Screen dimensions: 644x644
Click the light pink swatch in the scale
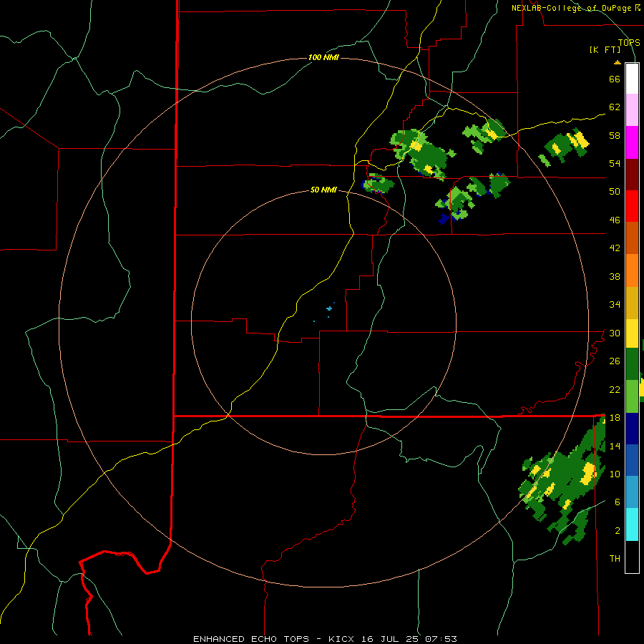coord(632,109)
